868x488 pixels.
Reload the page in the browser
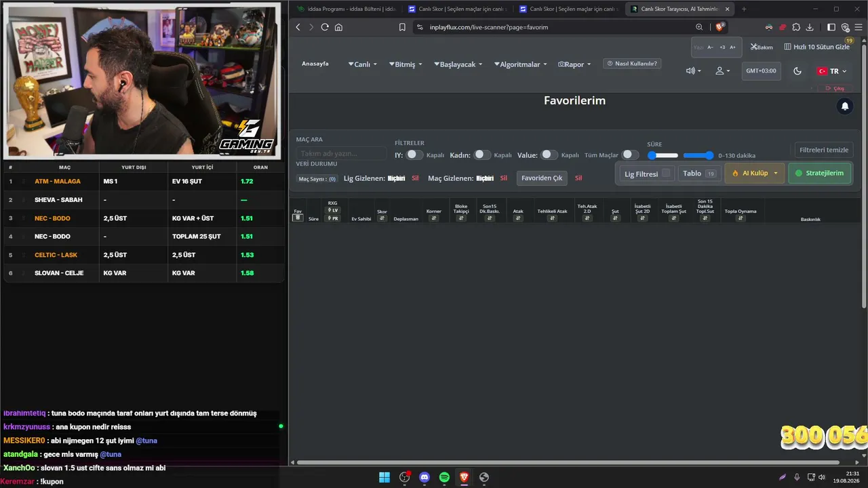325,27
